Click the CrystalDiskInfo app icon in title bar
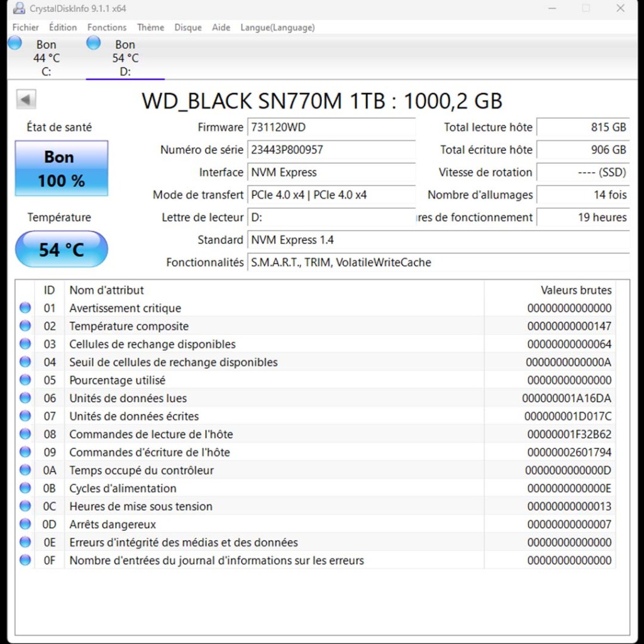This screenshot has height=644, width=644. 18,8
